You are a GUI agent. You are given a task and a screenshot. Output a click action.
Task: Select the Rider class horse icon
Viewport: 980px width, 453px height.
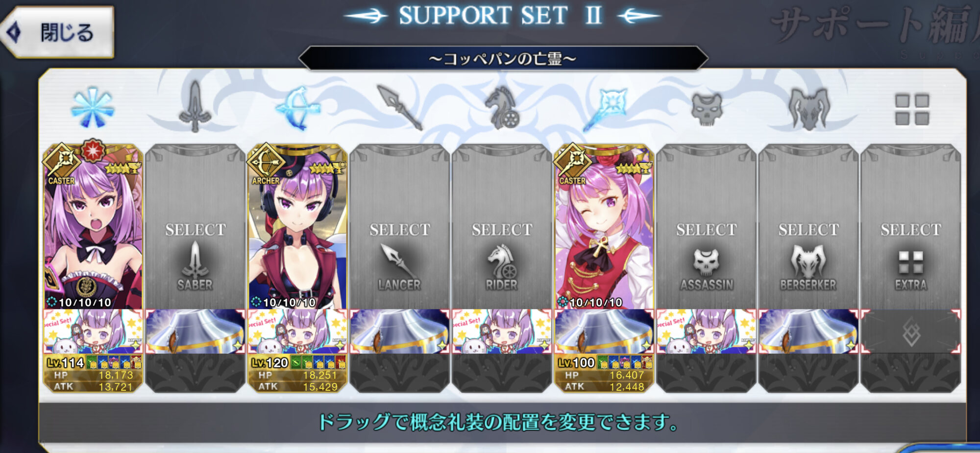tap(502, 108)
